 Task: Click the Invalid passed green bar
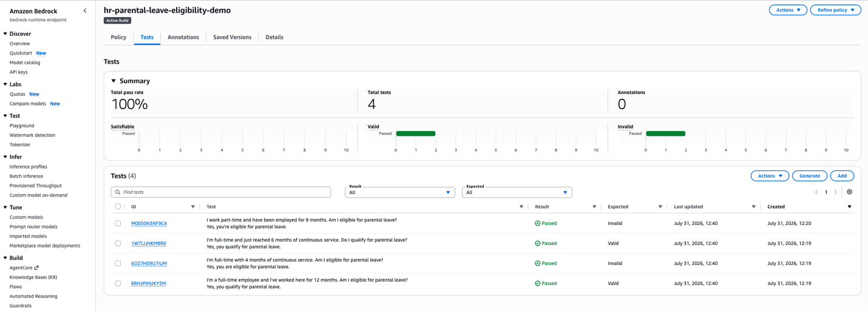pos(665,133)
